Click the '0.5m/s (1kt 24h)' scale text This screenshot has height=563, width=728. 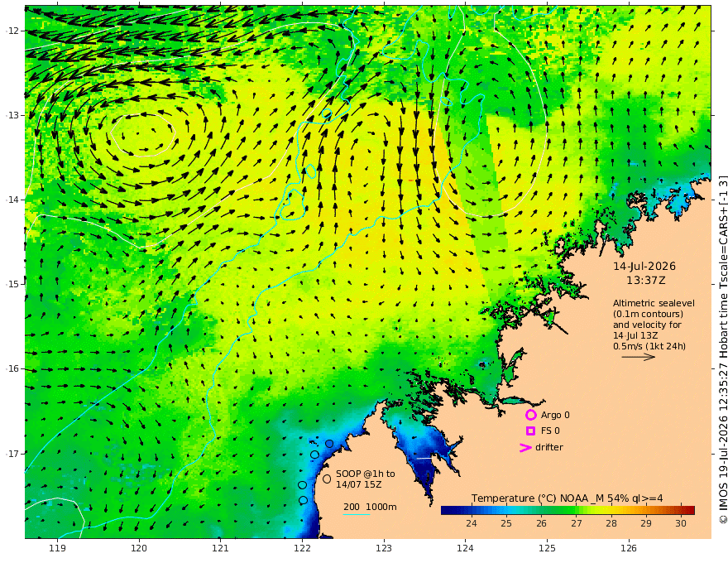(649, 346)
